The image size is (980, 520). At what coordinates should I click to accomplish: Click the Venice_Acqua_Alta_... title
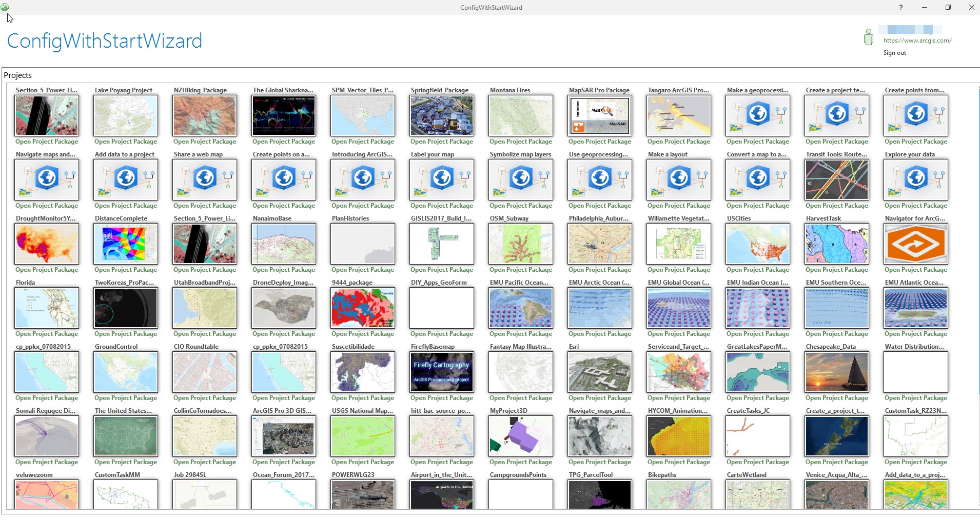point(836,475)
